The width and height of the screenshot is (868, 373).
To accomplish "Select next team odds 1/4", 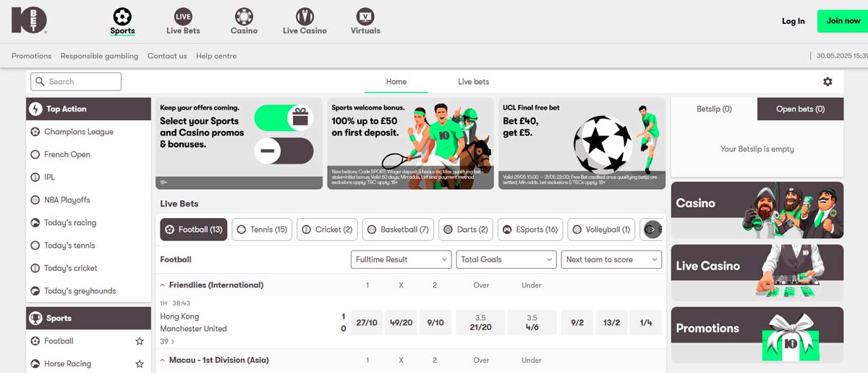I will pos(646,323).
